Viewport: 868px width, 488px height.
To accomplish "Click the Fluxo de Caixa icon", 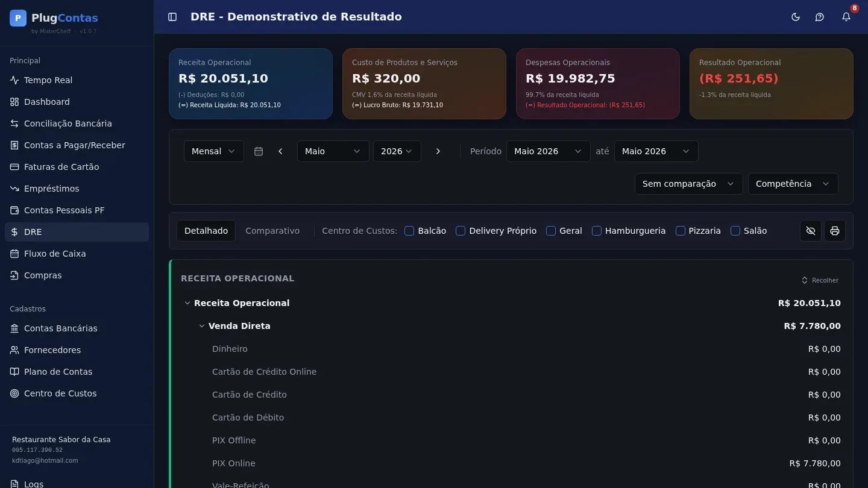I will [x=14, y=254].
